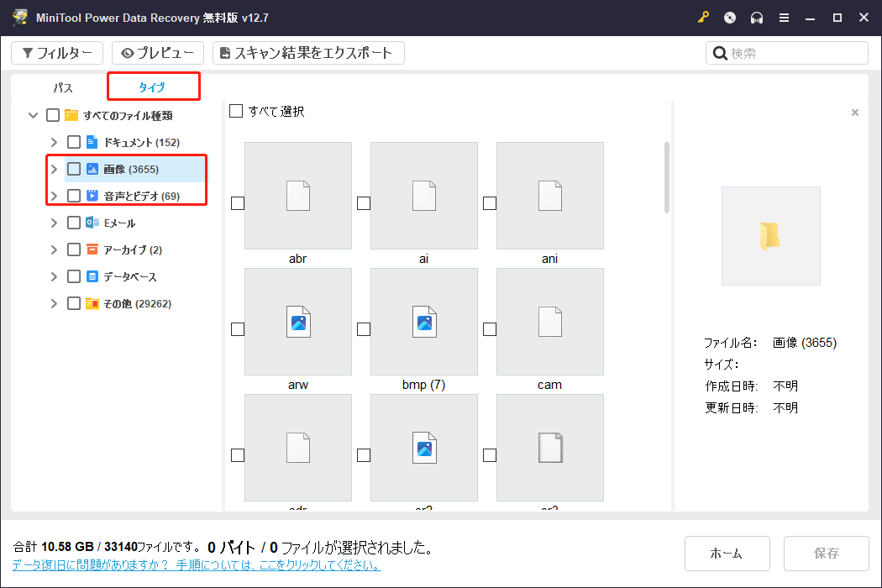Check the 画像 (3655) checkbox
Screen dimensions: 882x588
pyautogui.click(x=73, y=168)
